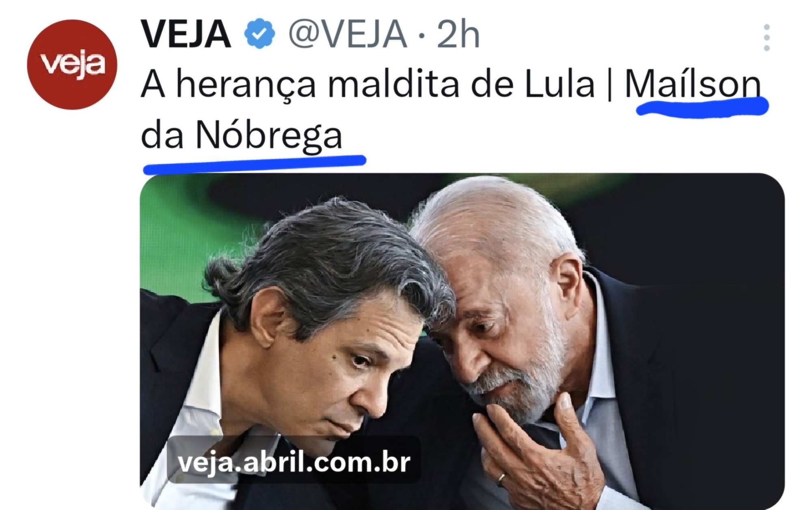Open the three-dot more options menu
The height and width of the screenshot is (510, 812).
[x=767, y=38]
